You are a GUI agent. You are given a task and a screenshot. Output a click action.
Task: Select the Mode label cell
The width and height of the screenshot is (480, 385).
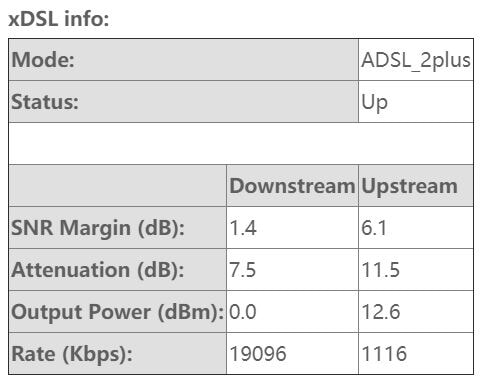(184, 60)
